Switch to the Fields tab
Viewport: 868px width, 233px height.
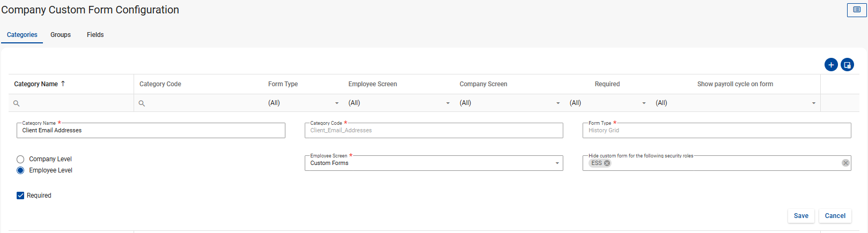tap(95, 35)
